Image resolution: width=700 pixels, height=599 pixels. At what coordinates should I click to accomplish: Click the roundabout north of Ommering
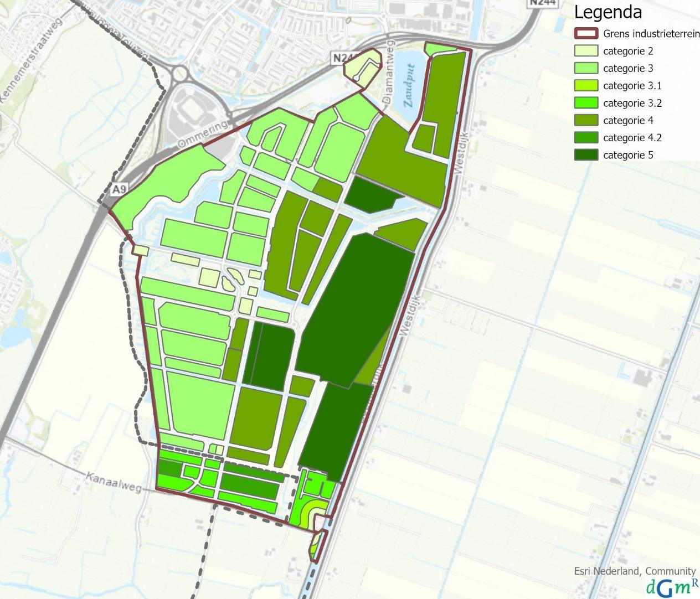pyautogui.click(x=181, y=73)
